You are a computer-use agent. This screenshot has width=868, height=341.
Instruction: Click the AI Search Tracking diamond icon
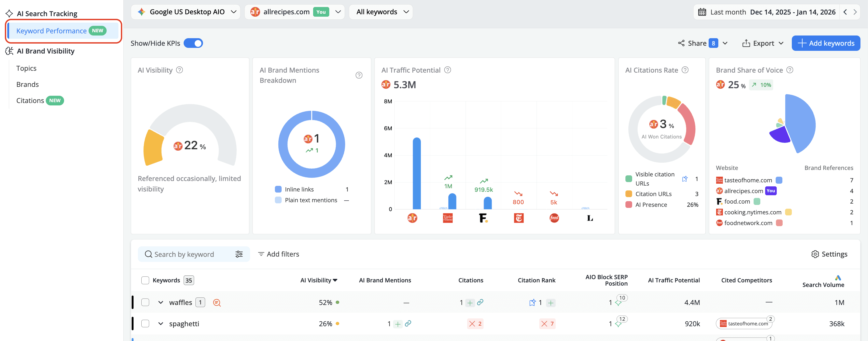click(x=9, y=13)
